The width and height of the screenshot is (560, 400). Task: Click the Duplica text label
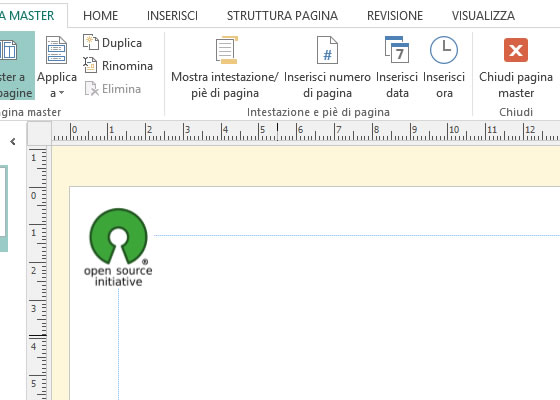pyautogui.click(x=122, y=43)
